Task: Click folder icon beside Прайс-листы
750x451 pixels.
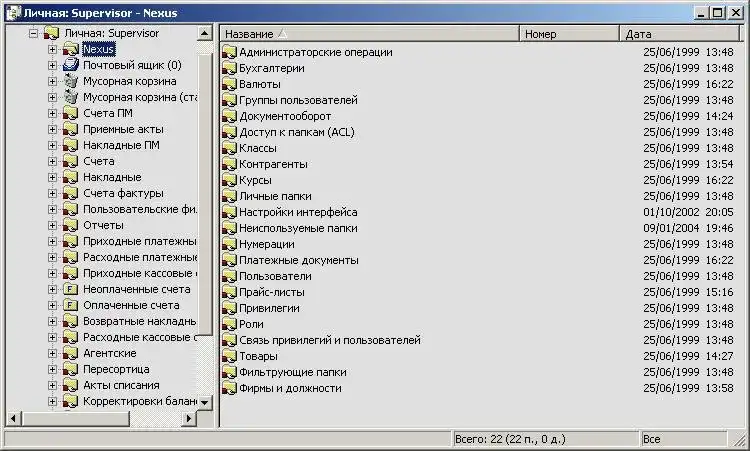Action: coord(230,292)
